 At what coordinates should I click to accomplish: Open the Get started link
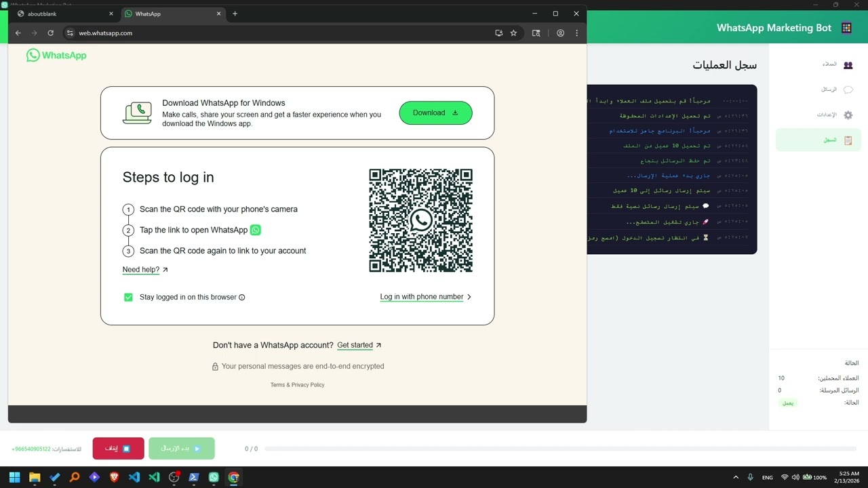coord(359,345)
